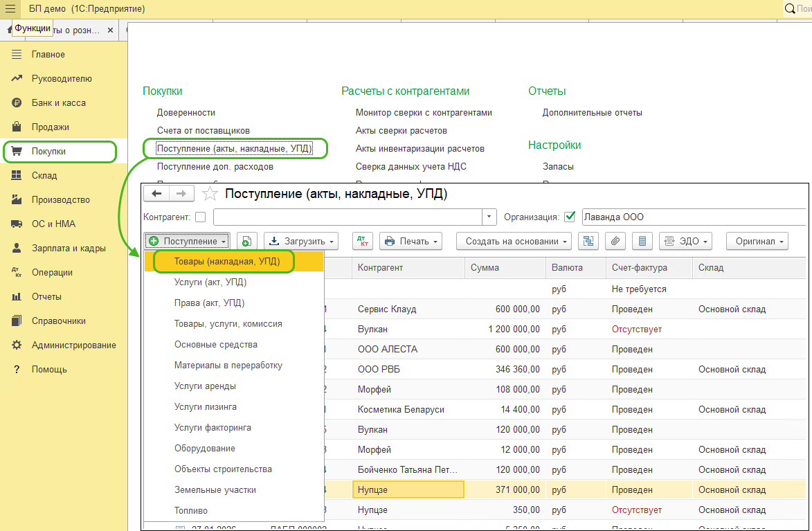The width and height of the screenshot is (812, 531).
Task: Uncheck the Организация filter checkbox
Action: (x=570, y=217)
